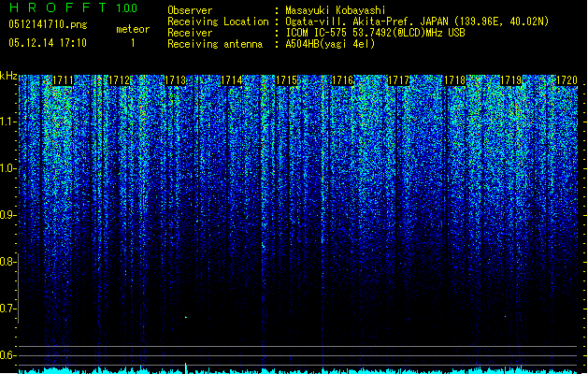Screen dimensions: 588x374
Task: Click the A504HB(yagi 4el) antenna text
Action: [x=330, y=44]
